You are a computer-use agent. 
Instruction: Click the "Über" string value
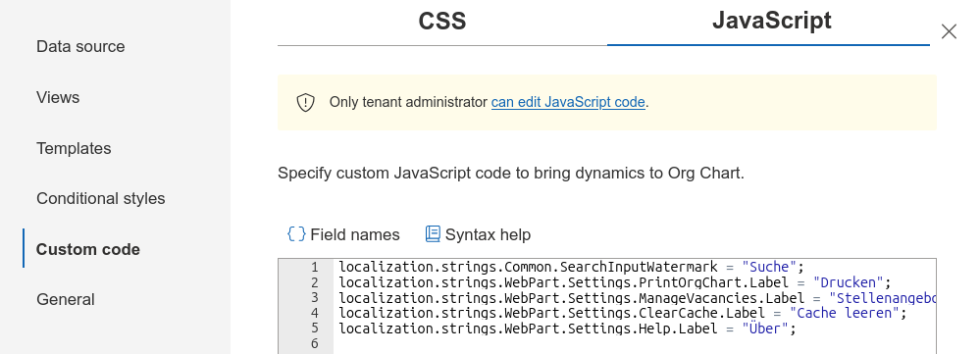pyautogui.click(x=765, y=329)
